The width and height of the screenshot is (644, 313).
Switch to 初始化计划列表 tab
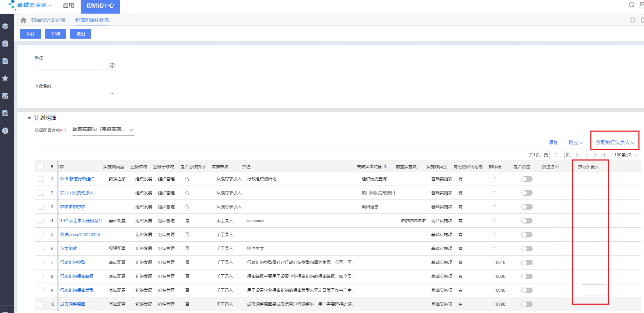coord(48,20)
